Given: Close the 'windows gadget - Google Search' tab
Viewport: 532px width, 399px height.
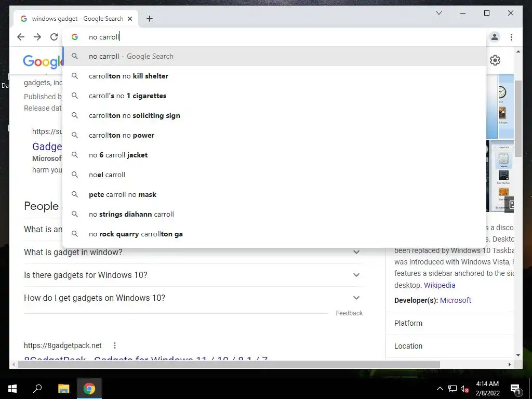Looking at the screenshot, I should [x=129, y=19].
